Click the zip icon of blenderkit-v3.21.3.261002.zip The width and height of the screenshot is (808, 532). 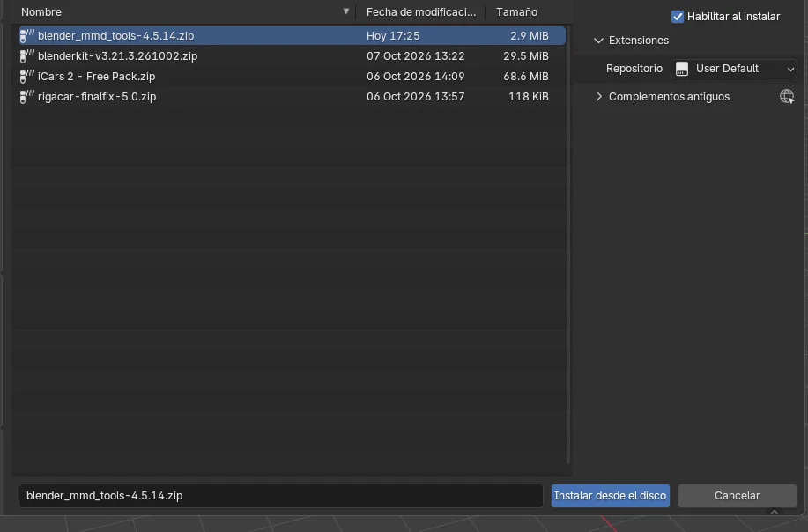point(26,56)
